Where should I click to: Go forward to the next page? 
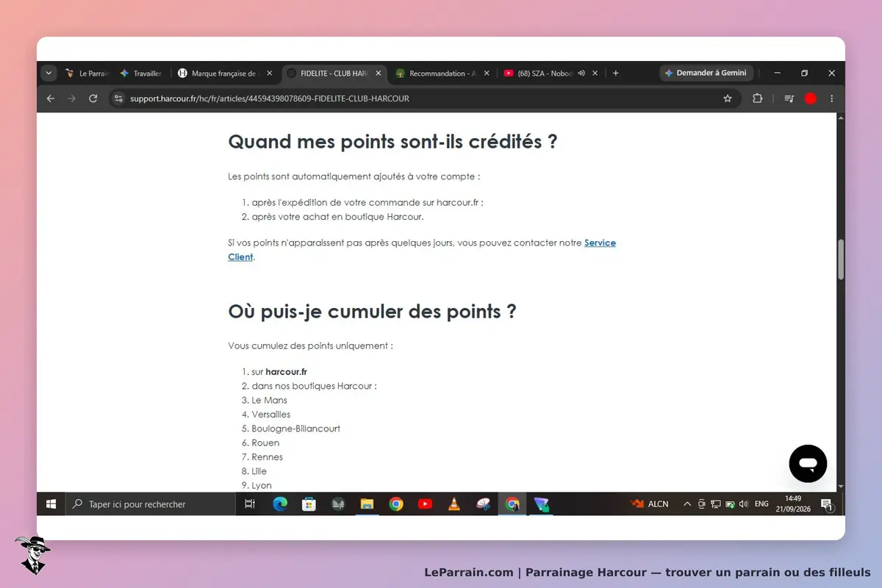71,98
